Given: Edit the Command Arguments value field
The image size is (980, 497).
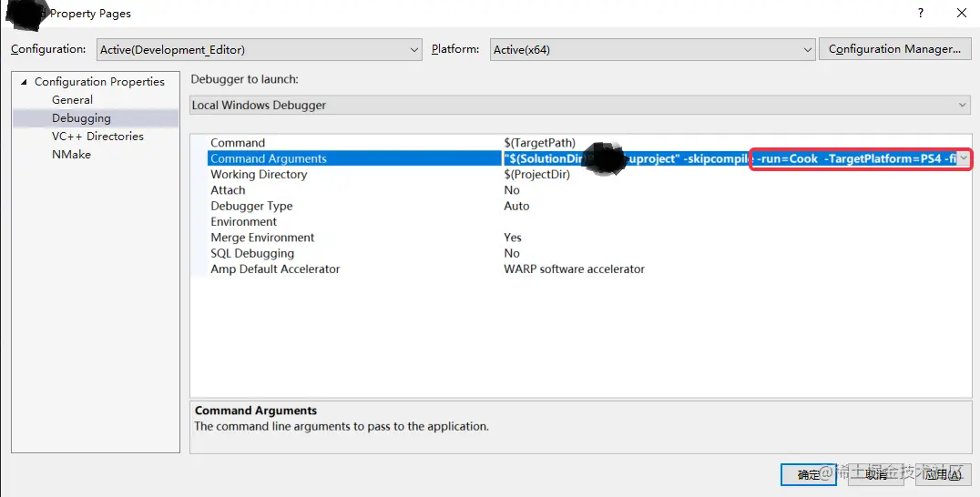Looking at the screenshot, I should tap(730, 158).
